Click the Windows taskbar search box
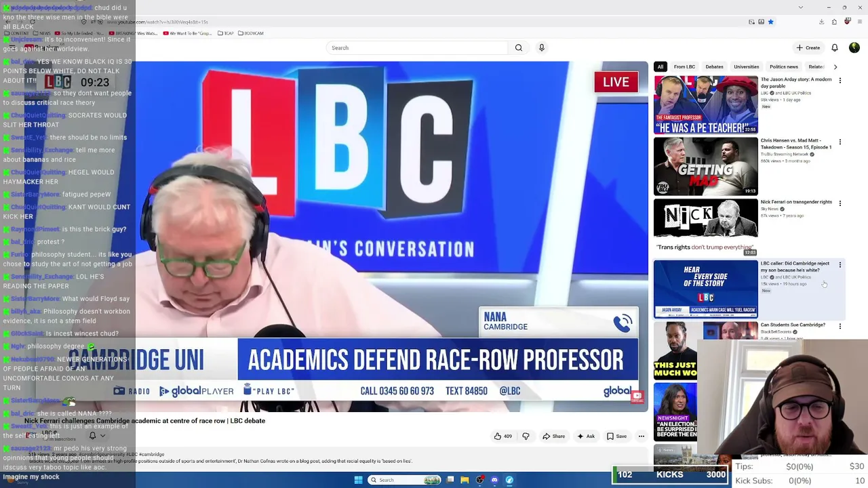Screen dimensions: 868x488 [x=405, y=480]
